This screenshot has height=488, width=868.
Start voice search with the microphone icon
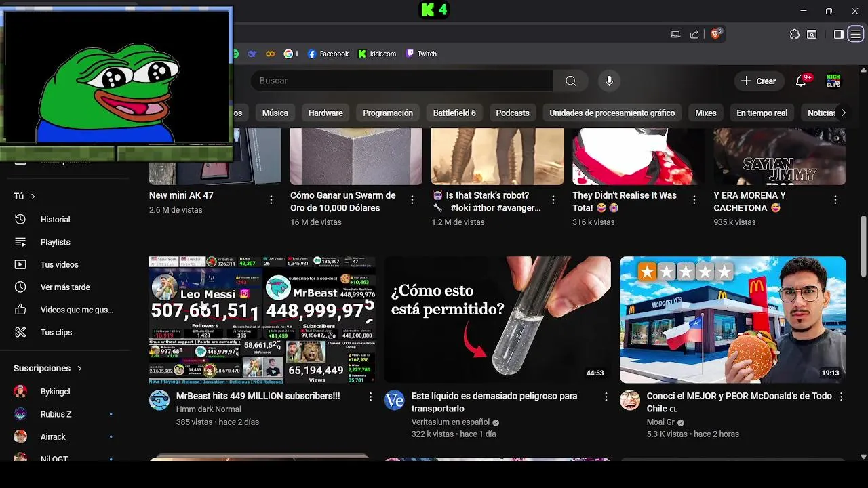pos(609,81)
